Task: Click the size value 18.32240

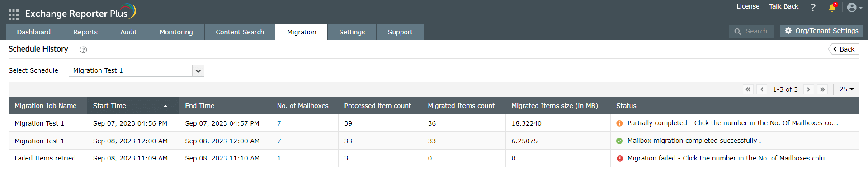Action: [526, 123]
